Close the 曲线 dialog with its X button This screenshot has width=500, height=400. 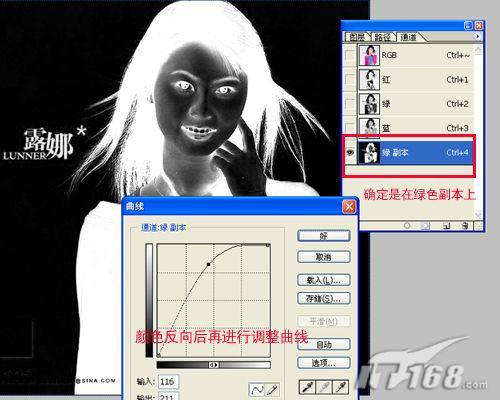tap(349, 207)
